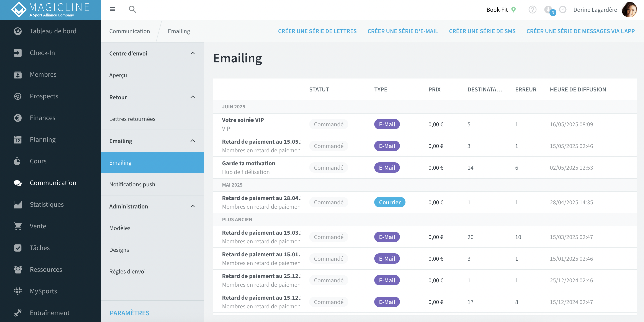Collapse the Retour section
Screen dimensions: 644x322
pos(193,97)
